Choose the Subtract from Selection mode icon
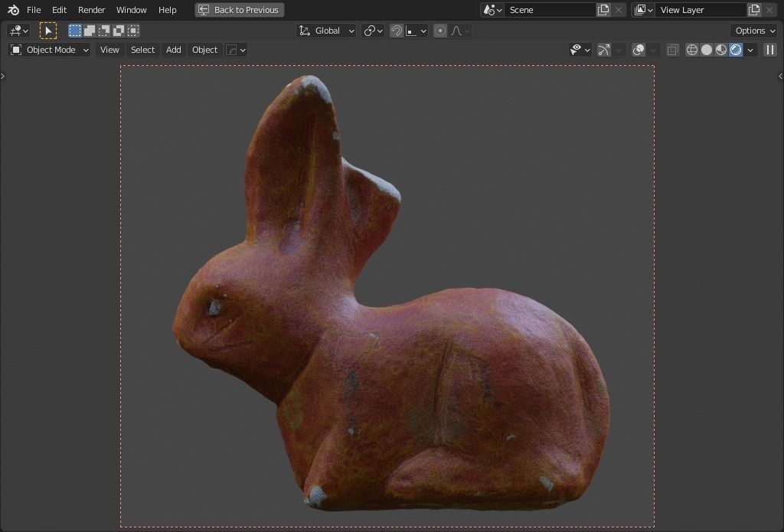 [x=104, y=31]
